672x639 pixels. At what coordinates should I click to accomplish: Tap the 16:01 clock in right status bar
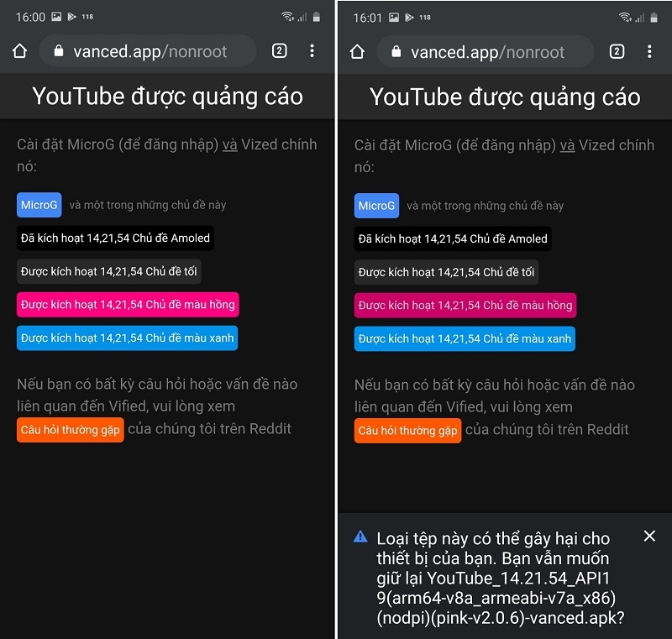point(367,18)
